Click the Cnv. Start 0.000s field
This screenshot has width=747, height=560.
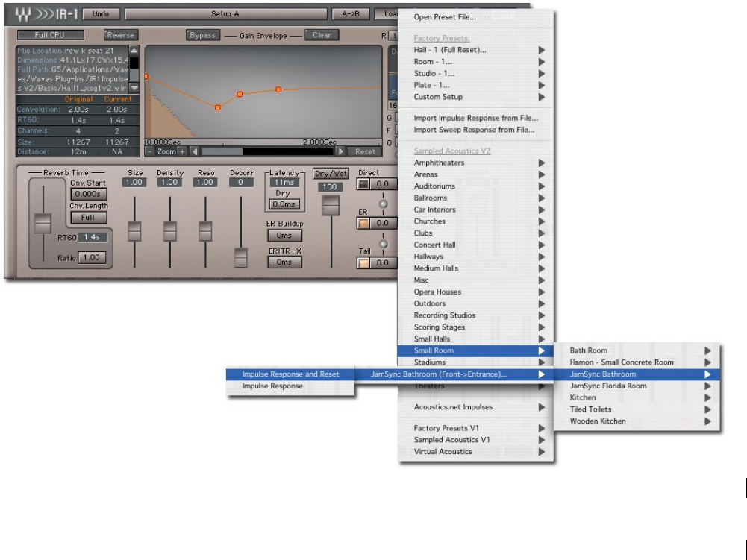click(x=89, y=194)
